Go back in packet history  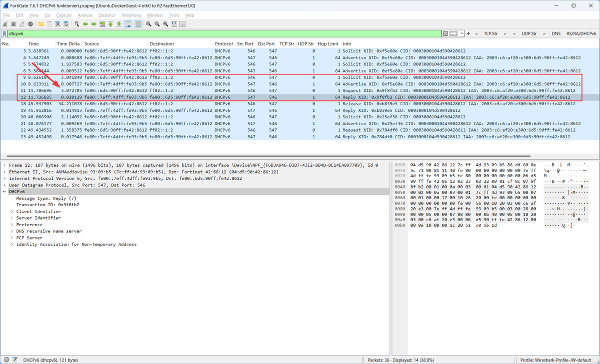tap(85, 23)
